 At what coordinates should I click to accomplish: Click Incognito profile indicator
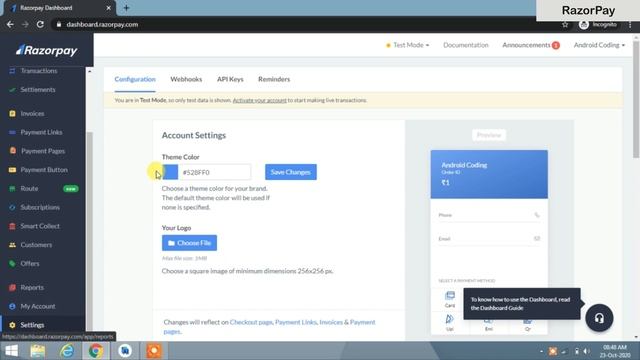[x=598, y=25]
